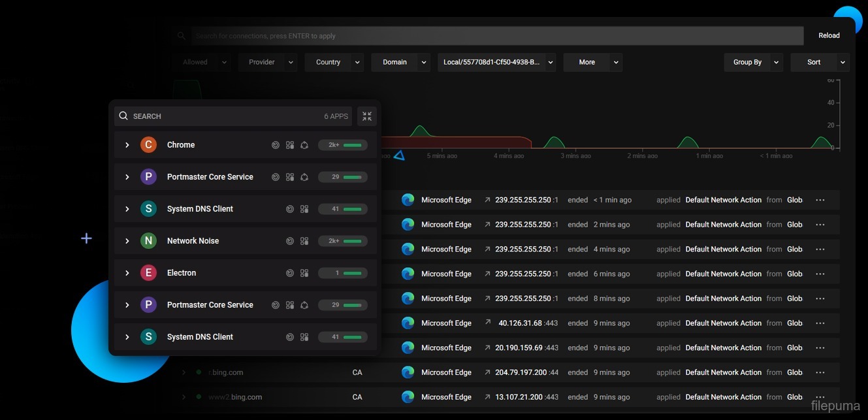The width and height of the screenshot is (868, 420).
Task: Click the radar icon in the Network Noise row
Action: [x=290, y=241]
